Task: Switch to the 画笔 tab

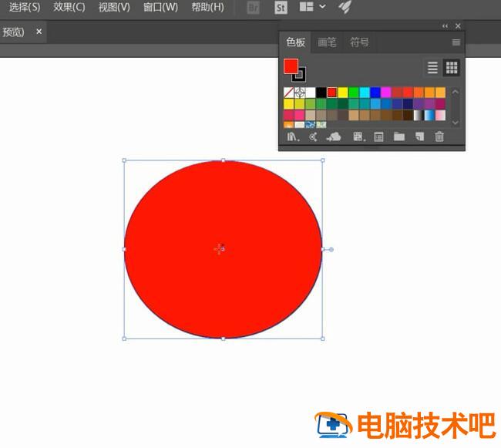Action: [x=328, y=42]
